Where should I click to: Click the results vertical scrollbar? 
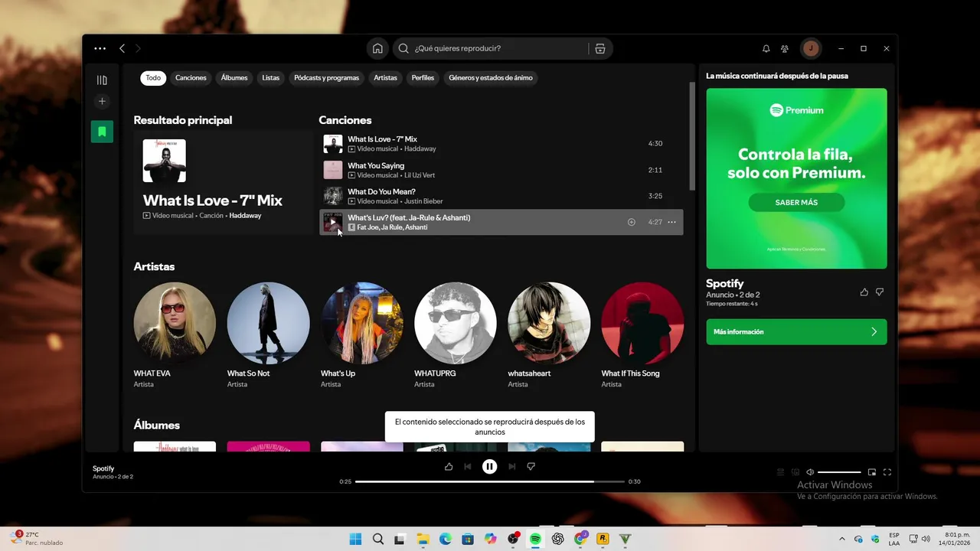(693, 135)
